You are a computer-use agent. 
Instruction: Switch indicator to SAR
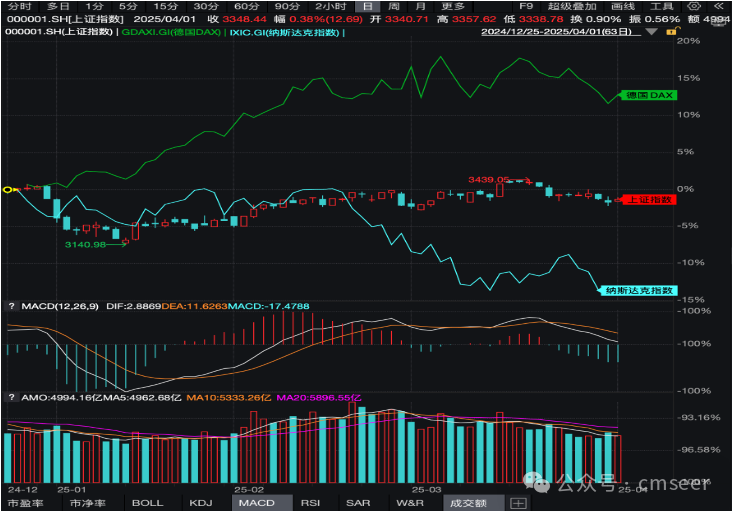coord(358,503)
